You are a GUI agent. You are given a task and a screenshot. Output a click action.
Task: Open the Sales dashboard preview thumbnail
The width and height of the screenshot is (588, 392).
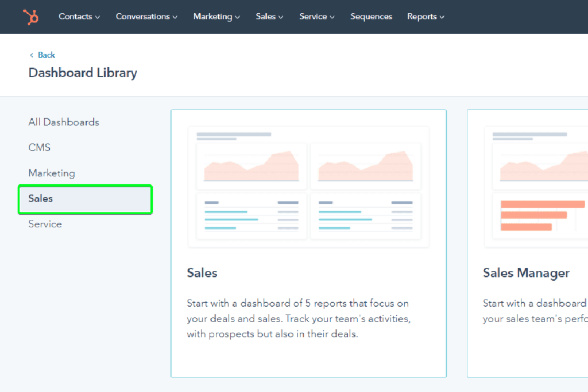[x=308, y=187]
